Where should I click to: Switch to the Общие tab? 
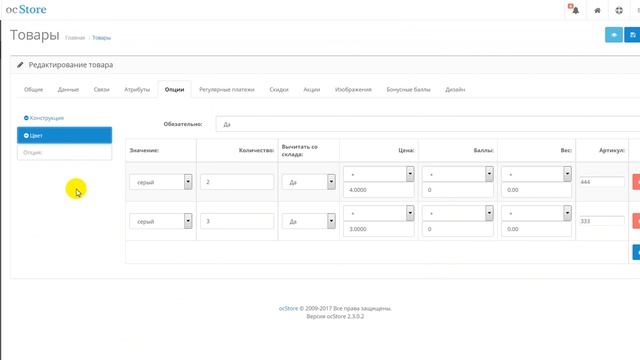tap(33, 89)
